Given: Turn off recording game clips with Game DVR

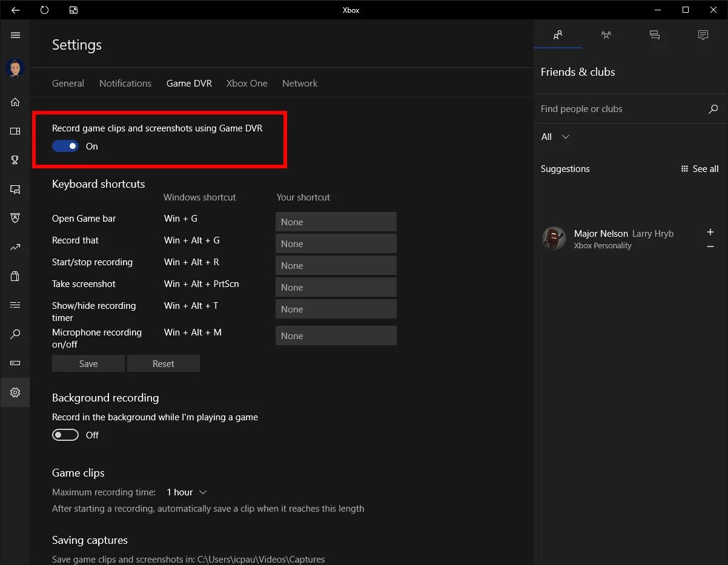Looking at the screenshot, I should pos(65,146).
